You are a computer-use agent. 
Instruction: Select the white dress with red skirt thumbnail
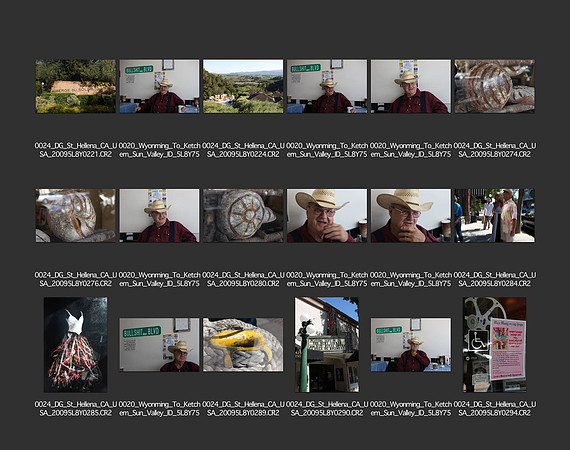tap(76, 345)
